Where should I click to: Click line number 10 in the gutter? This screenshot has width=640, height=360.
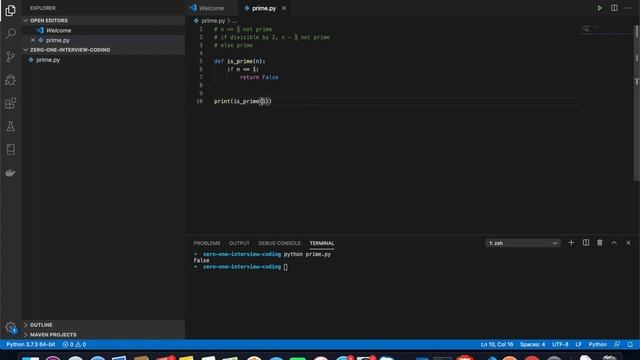[199, 101]
